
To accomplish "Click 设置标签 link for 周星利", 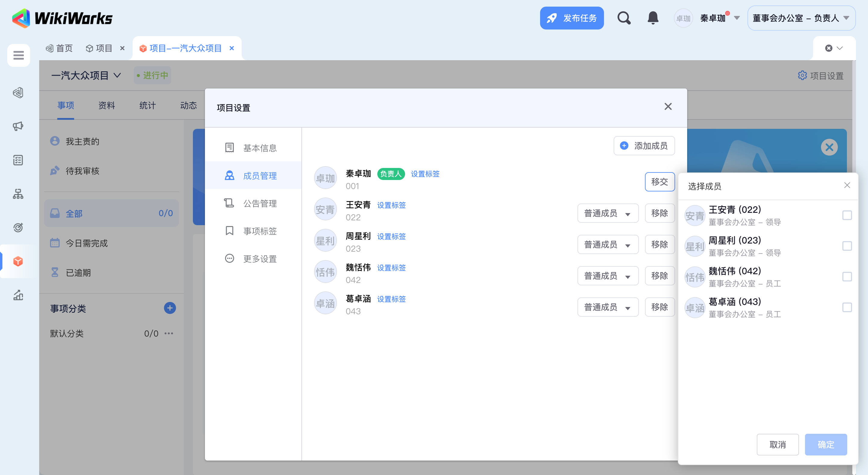I will pyautogui.click(x=391, y=236).
